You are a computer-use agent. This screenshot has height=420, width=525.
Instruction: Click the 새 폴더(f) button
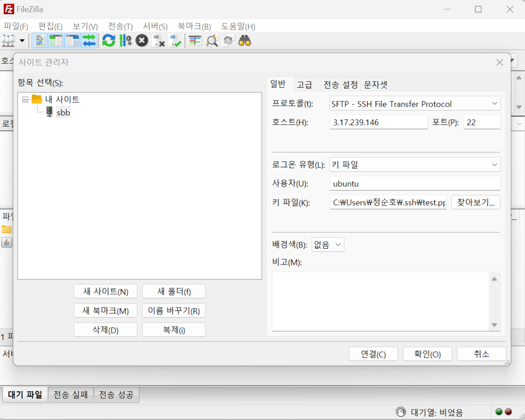174,291
